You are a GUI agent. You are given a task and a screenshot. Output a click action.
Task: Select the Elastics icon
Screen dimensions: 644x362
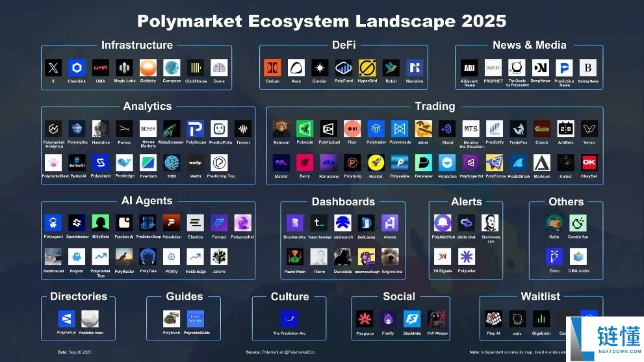pyautogui.click(x=195, y=223)
